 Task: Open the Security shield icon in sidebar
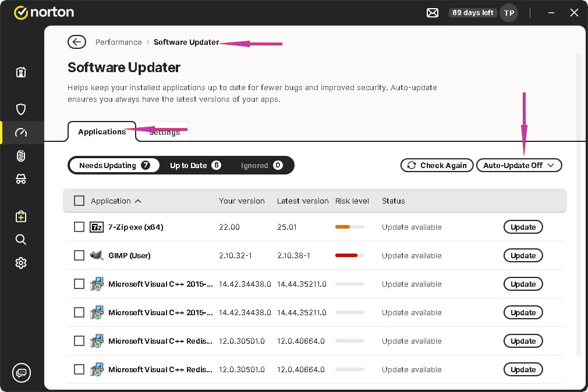point(21,109)
